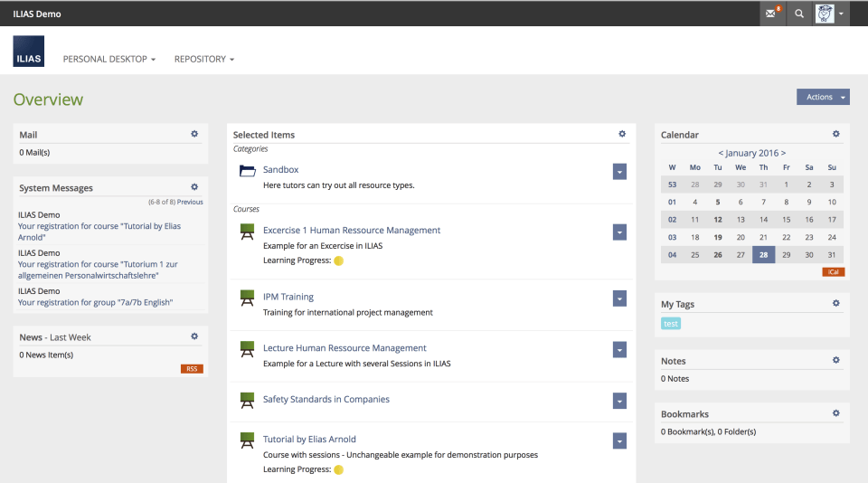The image size is (868, 483).
Task: Expand actions arrow for Sandbox item
Action: [619, 172]
